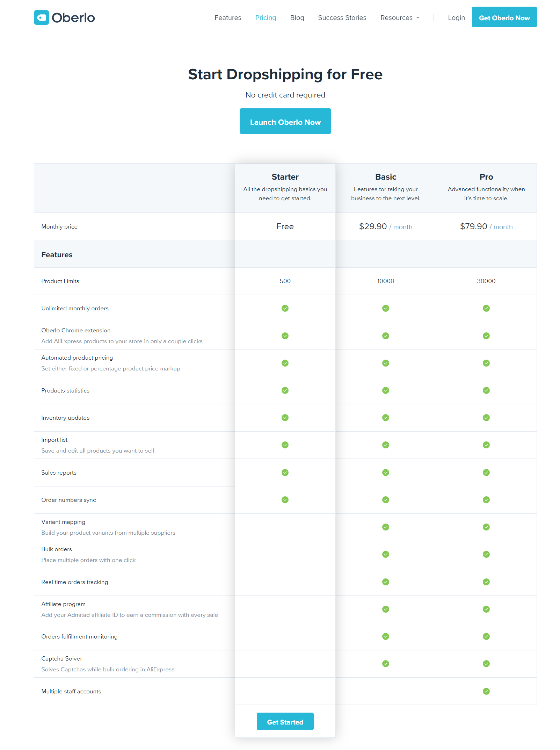
Task: Click Starter checkmark for Products statistics
Action: click(x=285, y=390)
